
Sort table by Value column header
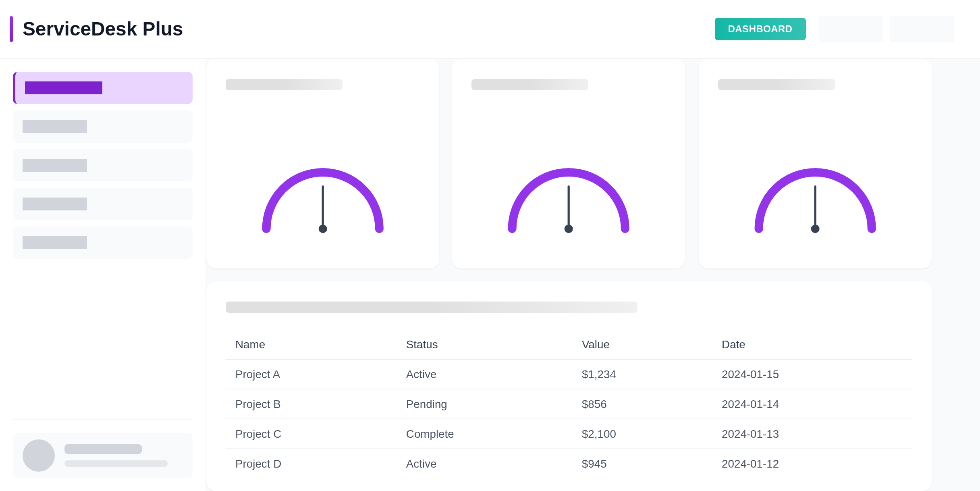point(595,345)
